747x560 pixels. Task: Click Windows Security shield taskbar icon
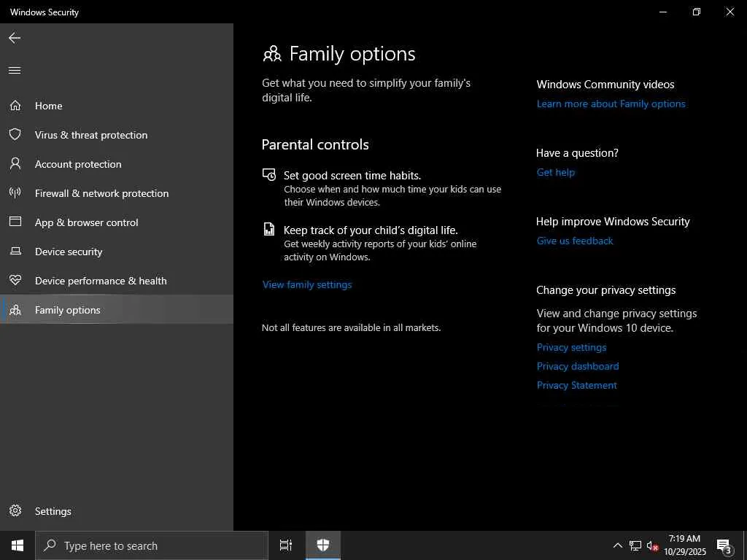click(323, 545)
